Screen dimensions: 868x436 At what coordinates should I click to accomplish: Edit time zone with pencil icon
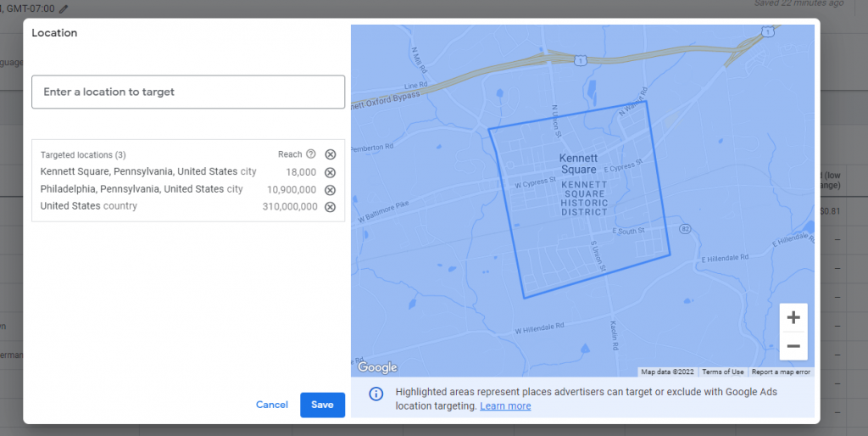(x=64, y=8)
